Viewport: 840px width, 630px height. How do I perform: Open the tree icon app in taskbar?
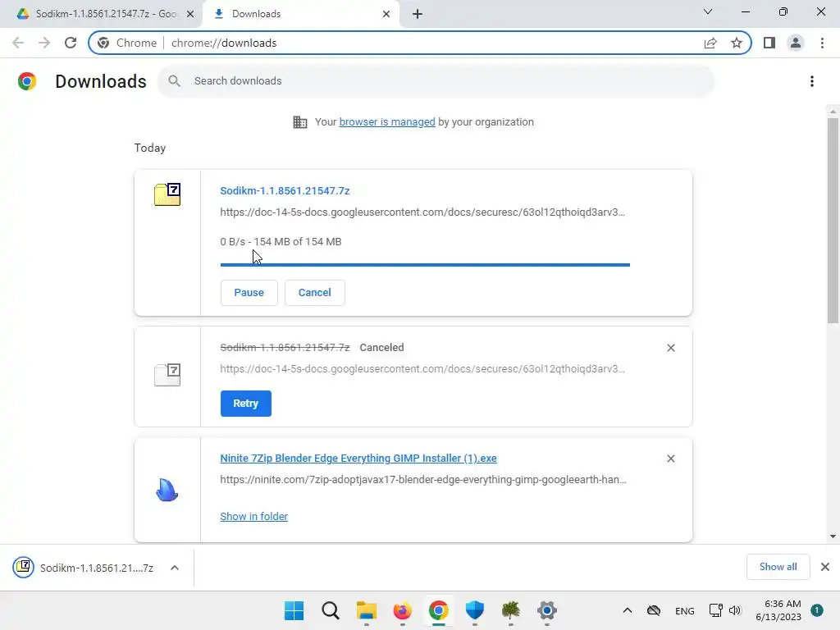[x=510, y=610]
